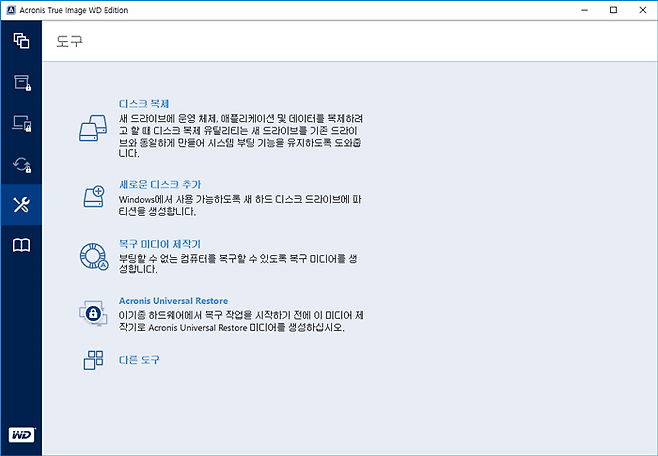Click the Acronis Universal Restore lock icon
The image size is (658, 456).
(93, 313)
